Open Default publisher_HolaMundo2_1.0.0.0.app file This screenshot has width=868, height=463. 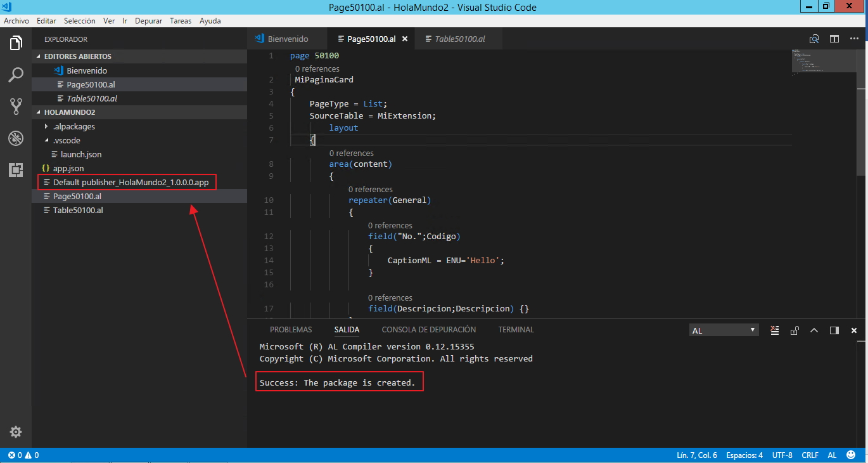(131, 183)
